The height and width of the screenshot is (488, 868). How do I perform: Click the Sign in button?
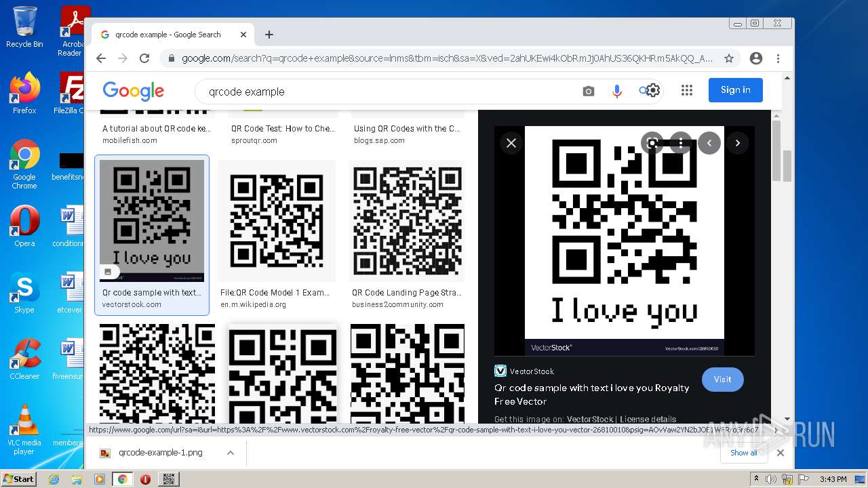pos(736,90)
